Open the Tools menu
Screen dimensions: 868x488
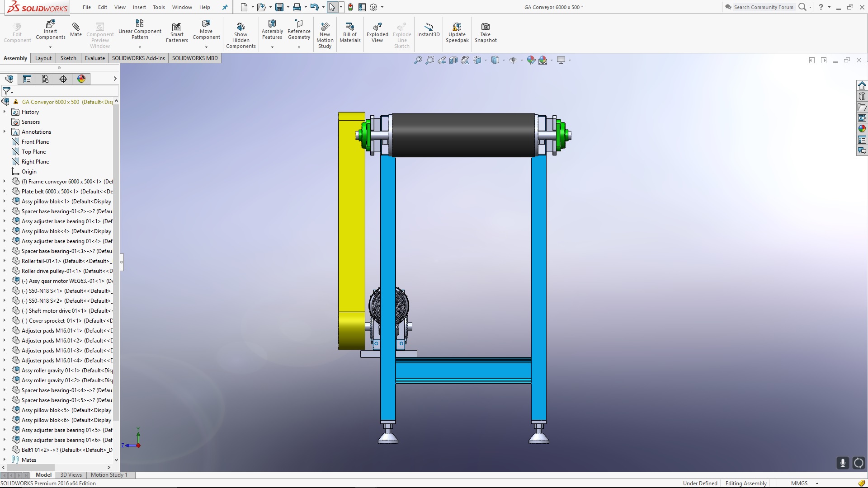click(159, 7)
